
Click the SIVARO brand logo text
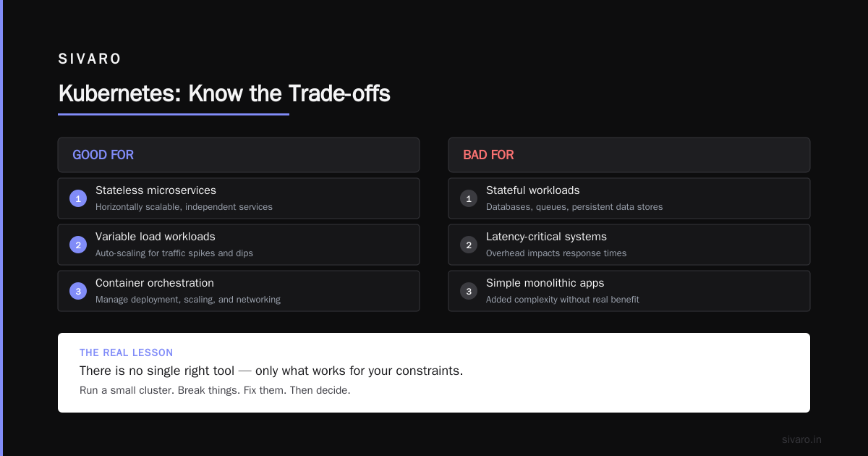click(x=90, y=59)
